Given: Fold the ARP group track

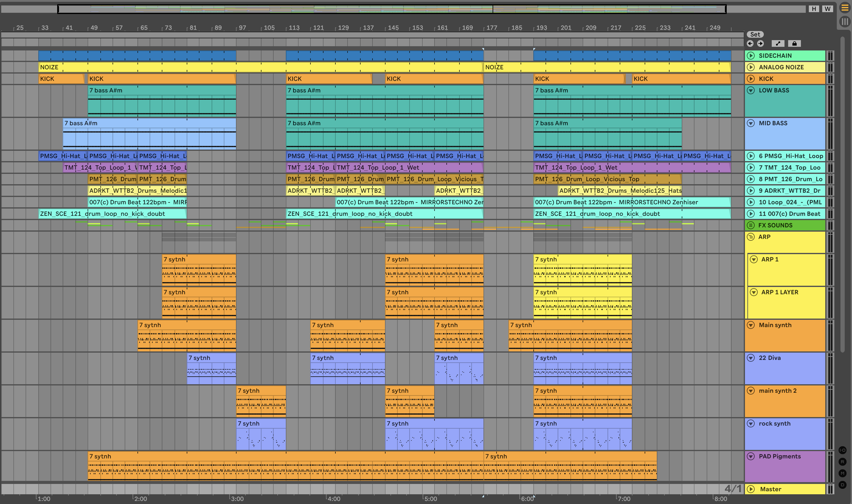Looking at the screenshot, I should (751, 237).
